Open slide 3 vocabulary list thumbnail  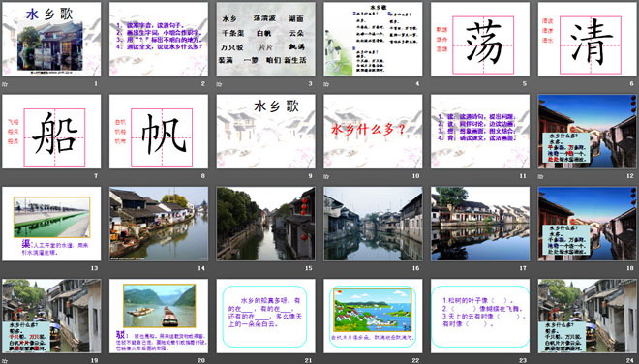click(x=265, y=39)
